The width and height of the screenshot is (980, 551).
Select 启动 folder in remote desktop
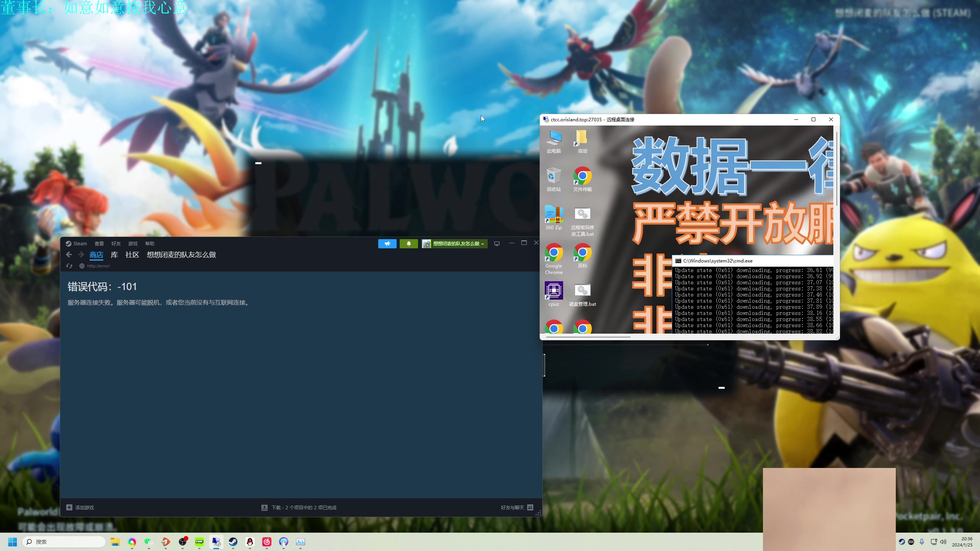[x=582, y=142]
